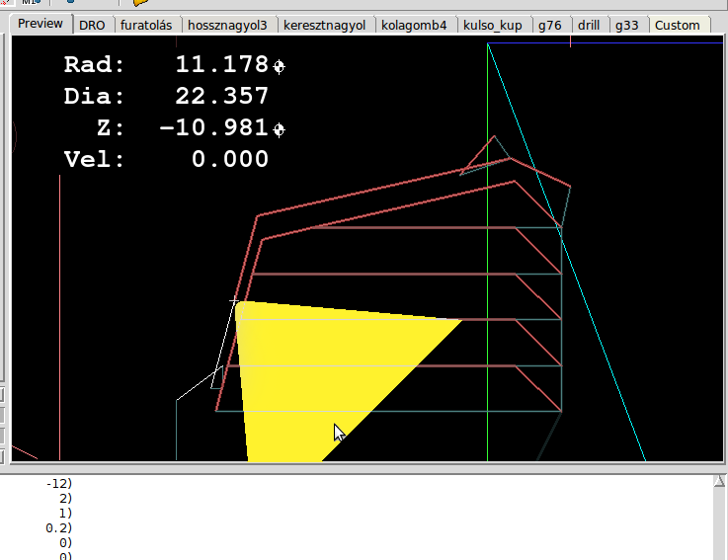Click the yellow tool cone in the preview
Screen dimensions: 728x560
tap(316, 365)
